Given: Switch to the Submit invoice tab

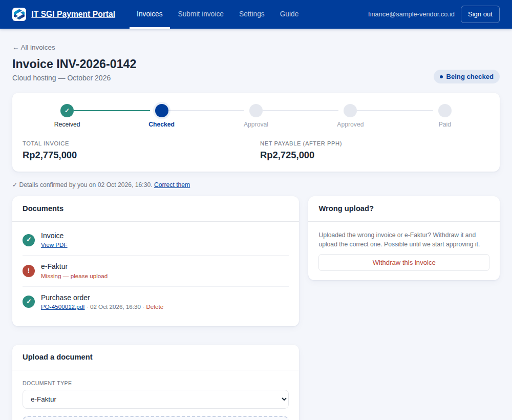Looking at the screenshot, I should point(201,14).
